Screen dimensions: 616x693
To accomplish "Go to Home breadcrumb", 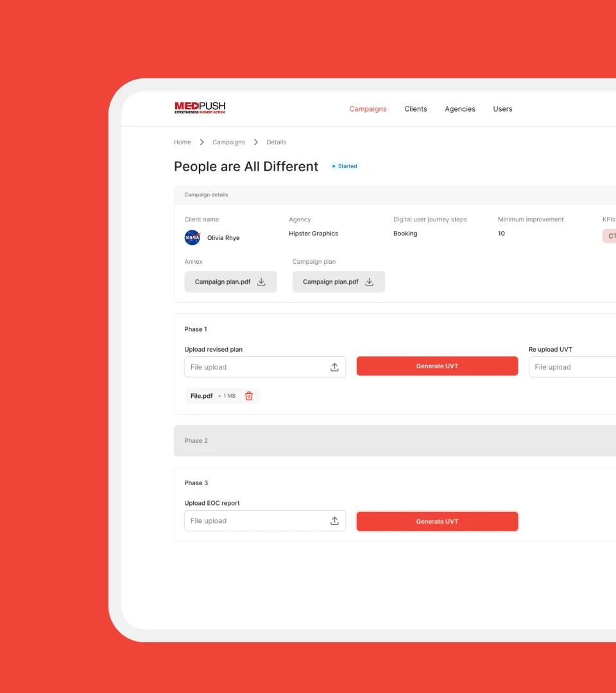I will click(x=182, y=142).
